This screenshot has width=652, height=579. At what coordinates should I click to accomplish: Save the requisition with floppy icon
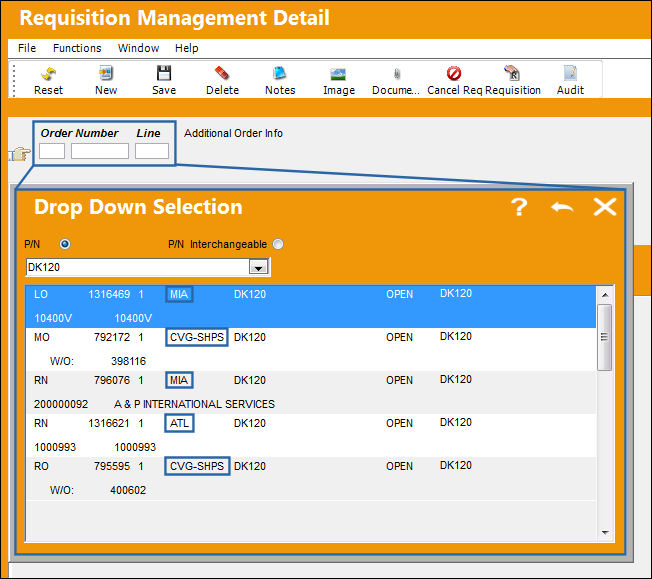pyautogui.click(x=164, y=81)
